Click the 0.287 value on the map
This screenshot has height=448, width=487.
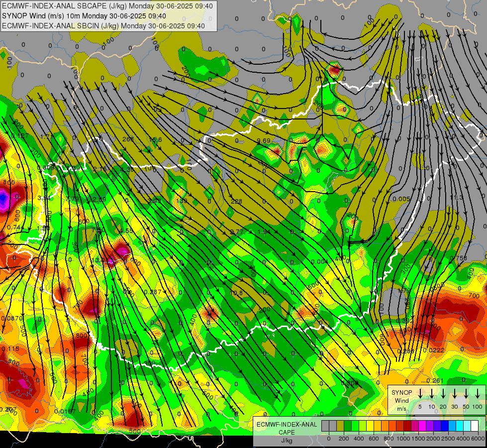(153, 292)
